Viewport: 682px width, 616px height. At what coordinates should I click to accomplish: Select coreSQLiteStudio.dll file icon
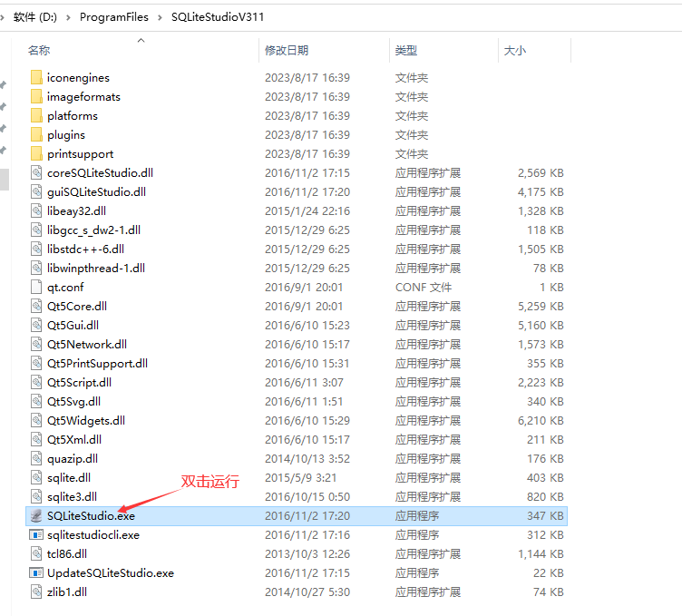(36, 172)
